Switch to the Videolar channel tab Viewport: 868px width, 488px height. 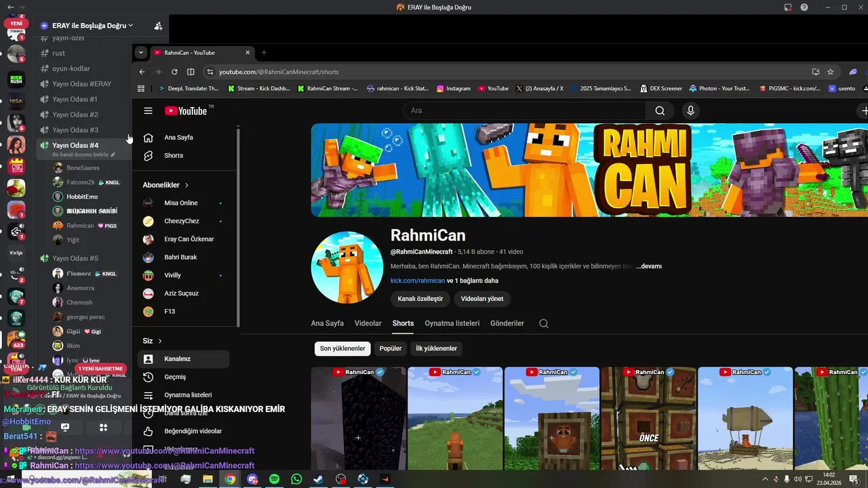click(x=368, y=323)
